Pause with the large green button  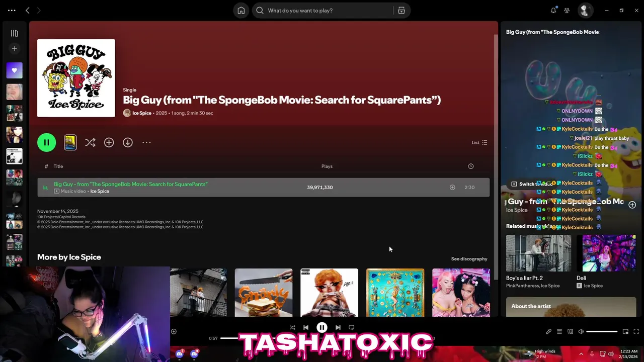46,142
